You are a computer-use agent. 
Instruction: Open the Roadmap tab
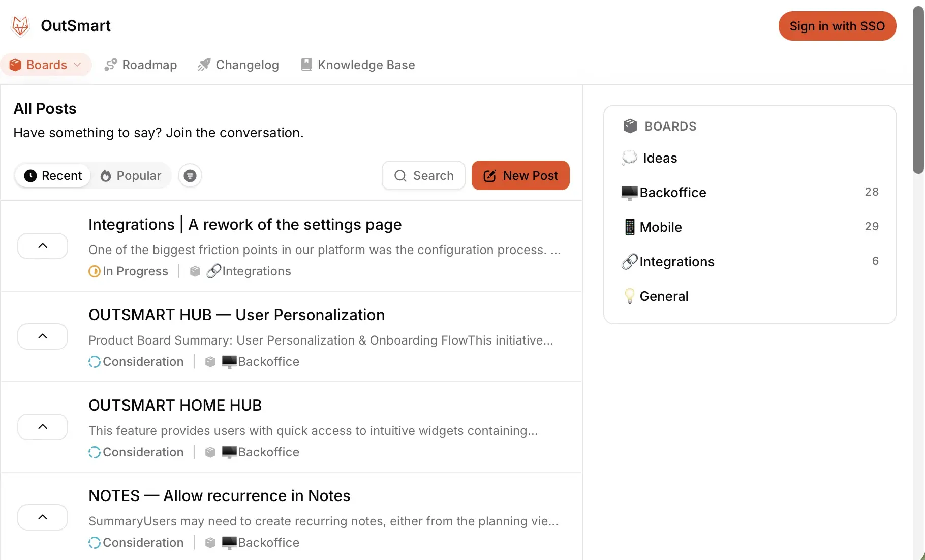tap(141, 65)
